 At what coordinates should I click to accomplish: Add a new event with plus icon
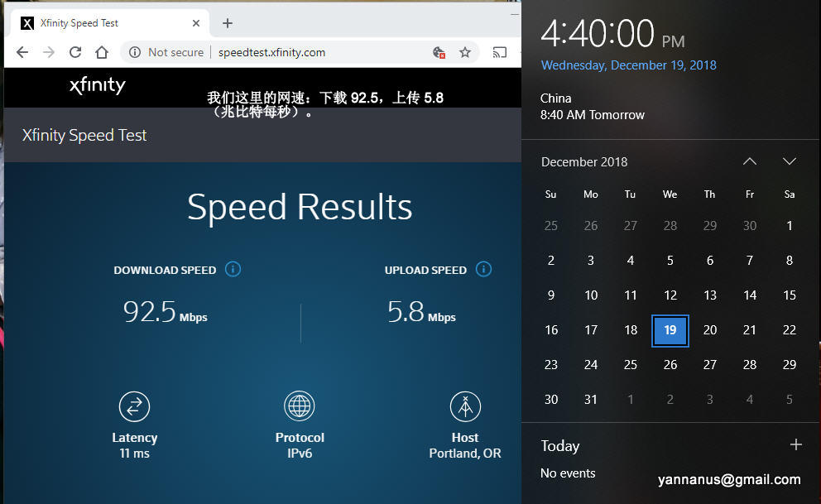pyautogui.click(x=796, y=444)
